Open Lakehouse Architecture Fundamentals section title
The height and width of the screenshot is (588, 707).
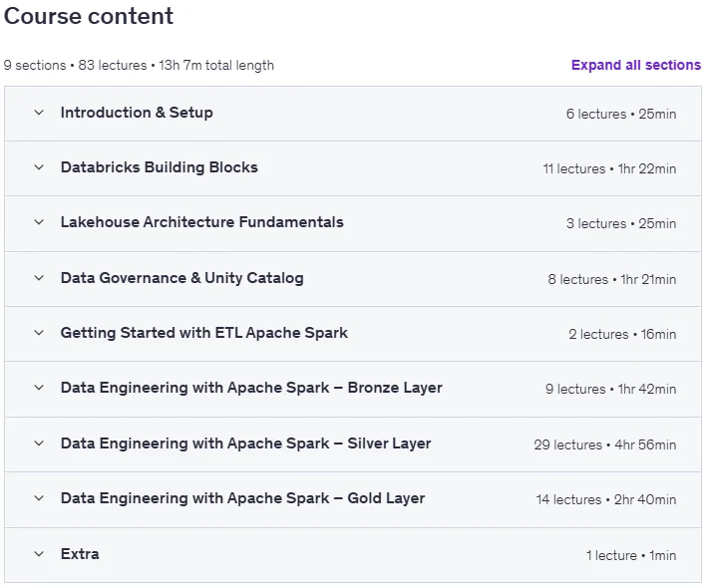(202, 222)
